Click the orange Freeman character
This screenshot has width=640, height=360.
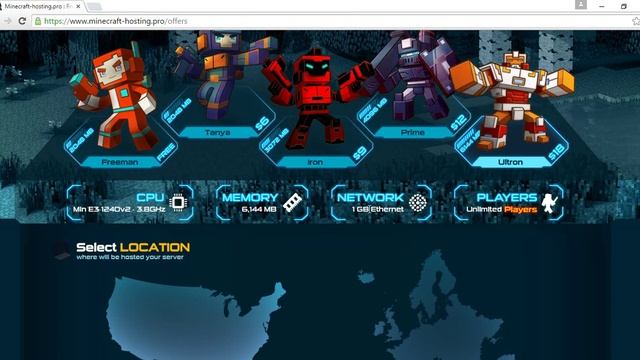tap(118, 98)
